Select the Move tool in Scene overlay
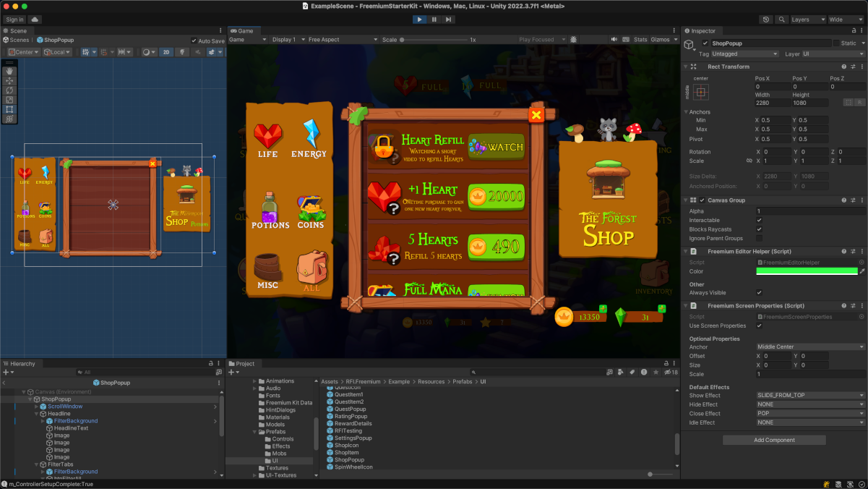This screenshot has height=489, width=868. click(x=9, y=81)
